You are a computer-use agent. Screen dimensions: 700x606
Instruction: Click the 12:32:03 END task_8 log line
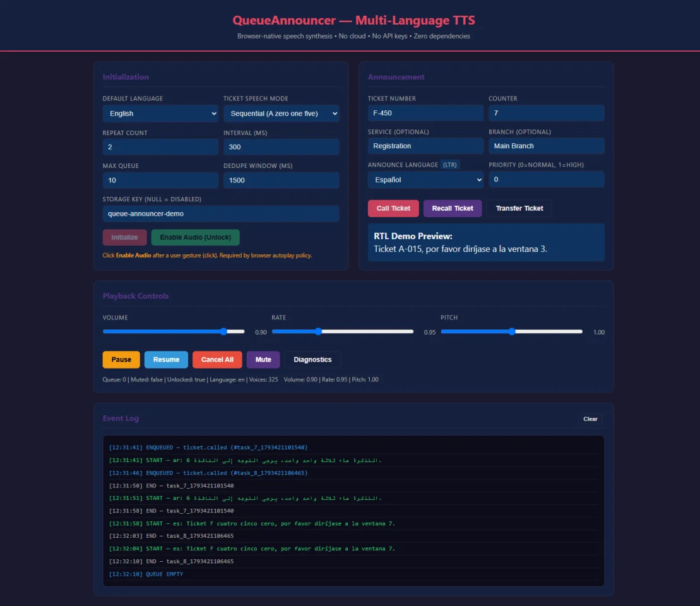click(x=353, y=536)
